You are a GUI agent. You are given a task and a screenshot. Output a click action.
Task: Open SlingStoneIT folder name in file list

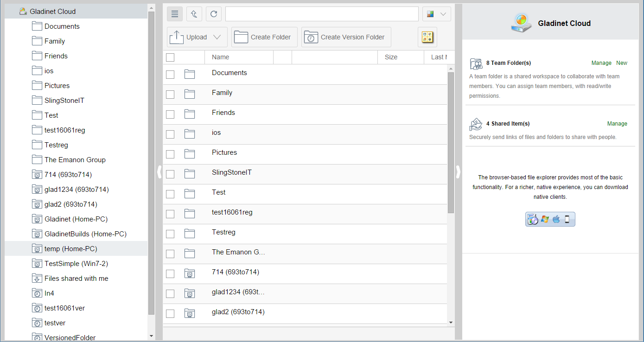click(231, 172)
